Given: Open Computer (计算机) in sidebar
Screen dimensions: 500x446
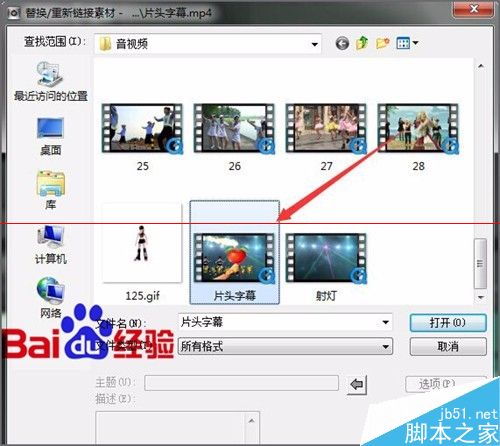Looking at the screenshot, I should (x=51, y=245).
